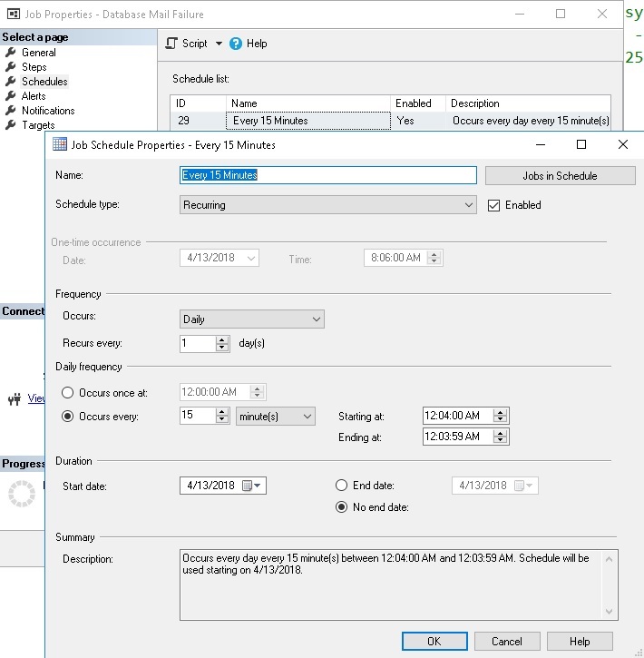This screenshot has height=658, width=644.
Task: Increase the Recurs every day(s) value
Action: 222,340
